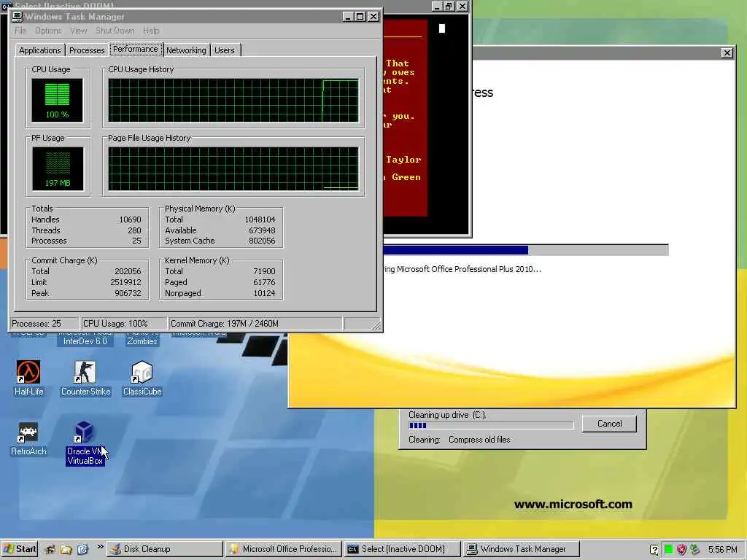Select the RetroArch desktop shortcut

[28, 438]
